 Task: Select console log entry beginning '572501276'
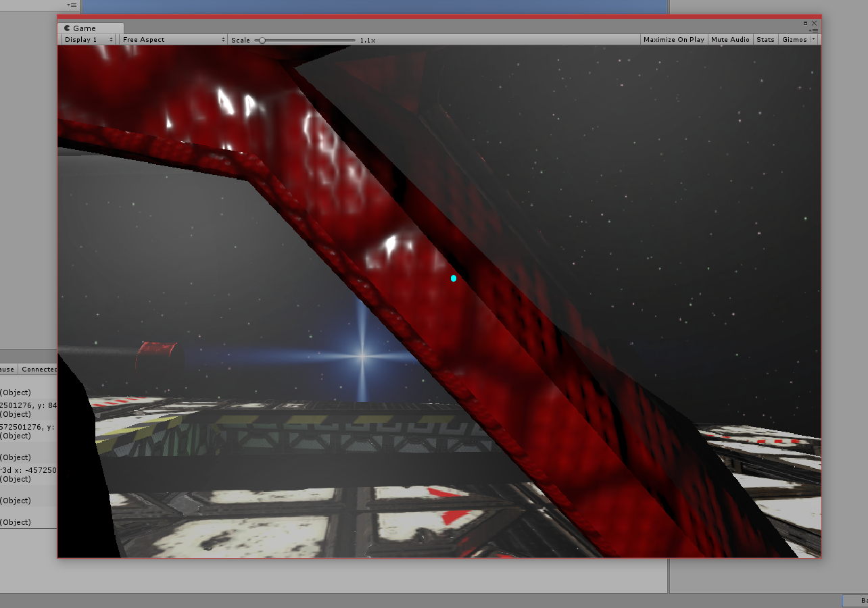(x=28, y=431)
